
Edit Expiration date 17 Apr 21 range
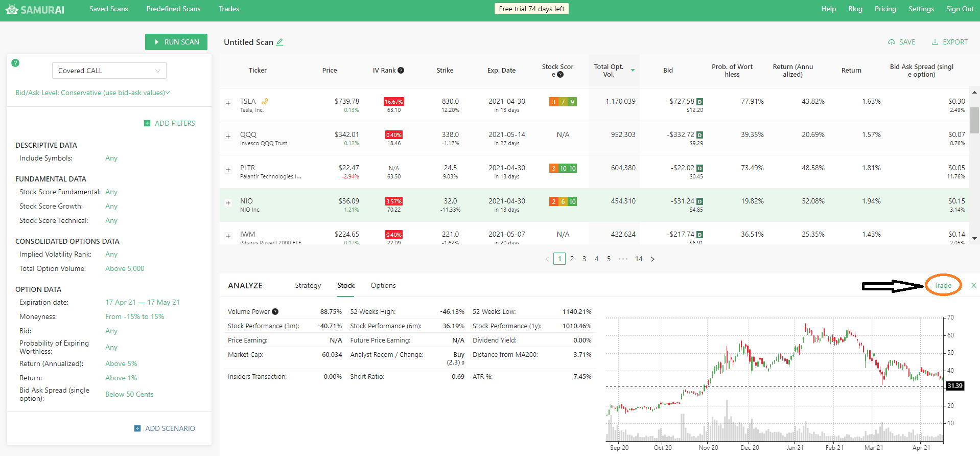(x=143, y=302)
